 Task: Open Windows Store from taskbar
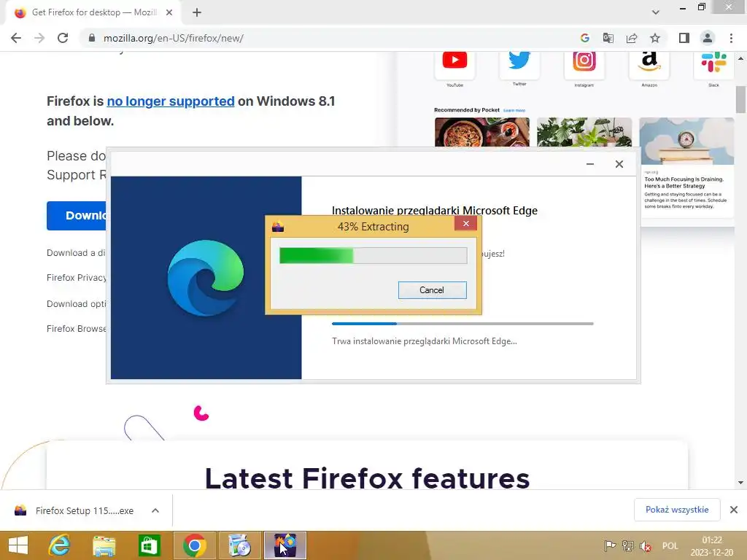click(x=149, y=545)
